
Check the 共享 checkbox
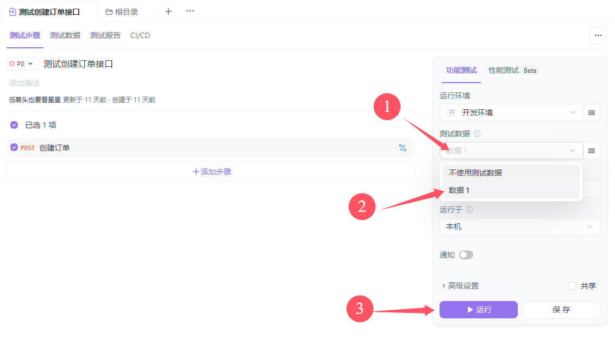(572, 286)
